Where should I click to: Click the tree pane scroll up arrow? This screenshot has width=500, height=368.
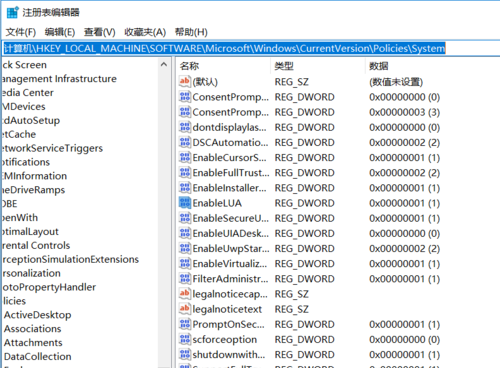(164, 64)
